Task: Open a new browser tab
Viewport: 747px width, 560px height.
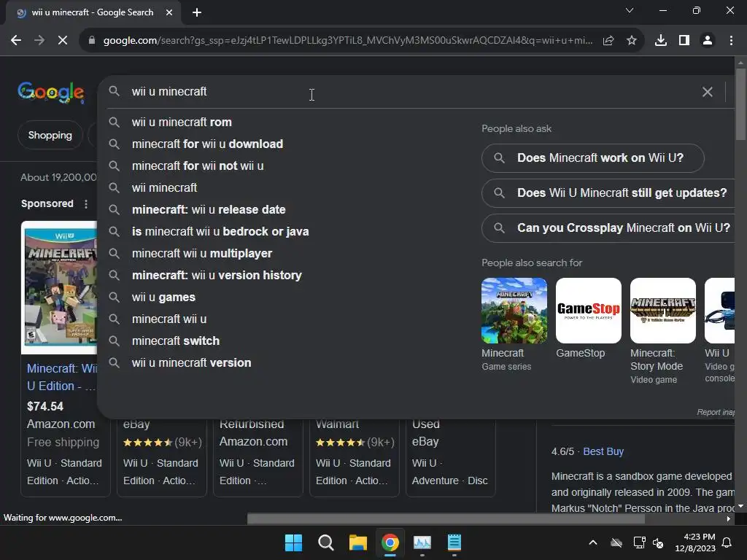Action: [x=197, y=12]
